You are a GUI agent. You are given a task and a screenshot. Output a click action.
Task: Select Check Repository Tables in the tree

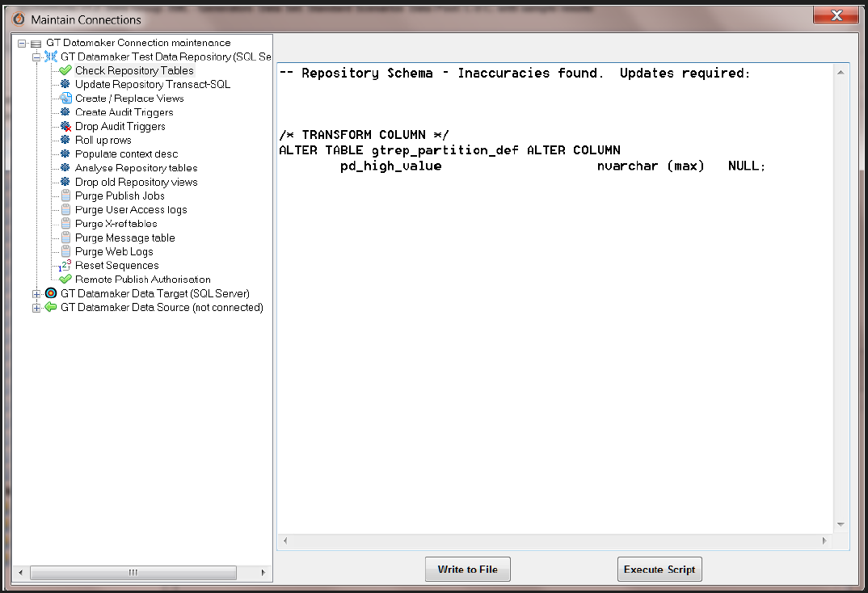(x=134, y=70)
